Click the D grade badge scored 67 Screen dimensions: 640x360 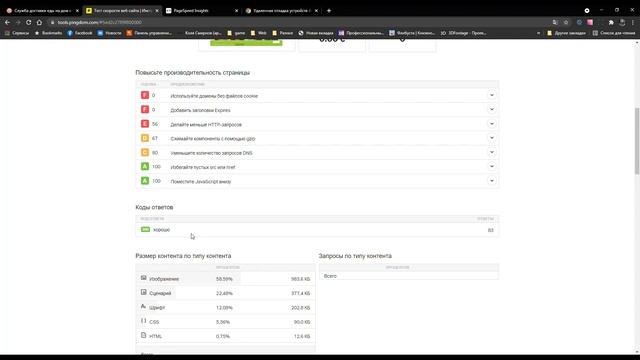pyautogui.click(x=145, y=138)
